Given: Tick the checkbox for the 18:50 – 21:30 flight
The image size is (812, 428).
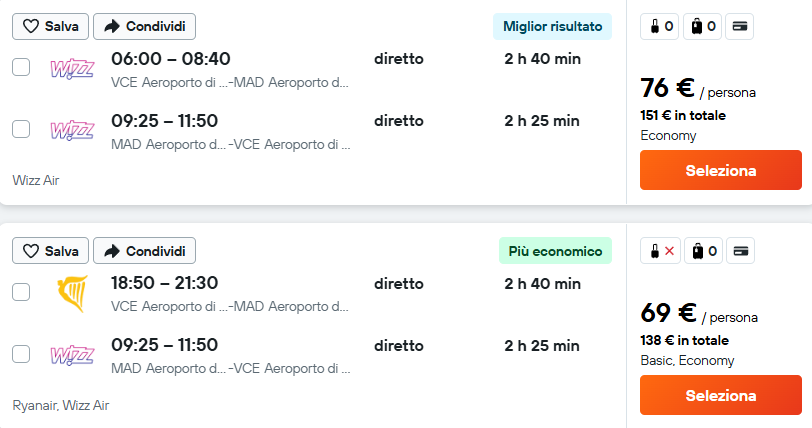Looking at the screenshot, I should point(21,292).
